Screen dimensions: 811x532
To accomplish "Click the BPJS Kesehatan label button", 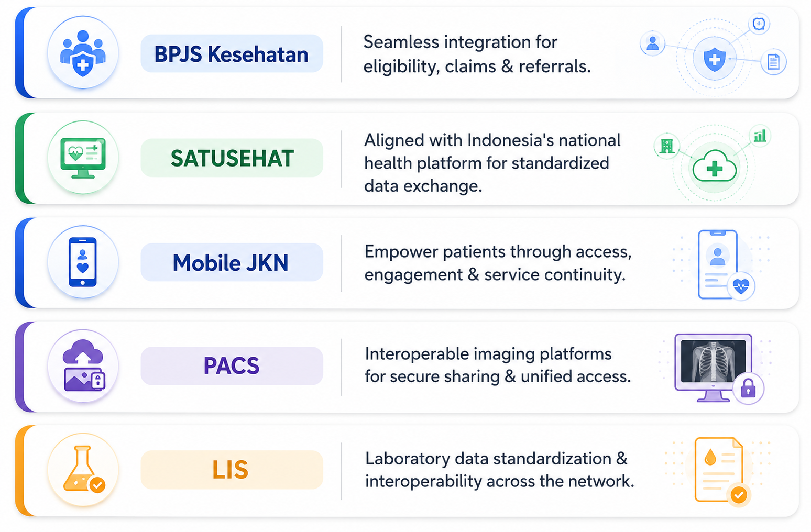I will (232, 54).
